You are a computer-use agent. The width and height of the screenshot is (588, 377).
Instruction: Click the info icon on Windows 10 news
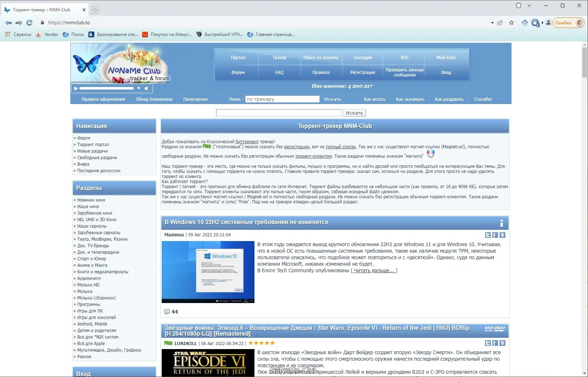pyautogui.click(x=502, y=223)
